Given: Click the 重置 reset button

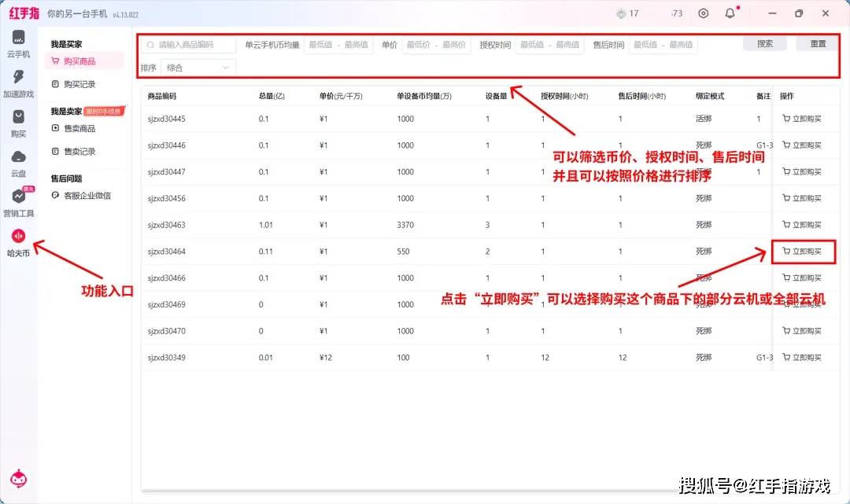Looking at the screenshot, I should (x=818, y=44).
